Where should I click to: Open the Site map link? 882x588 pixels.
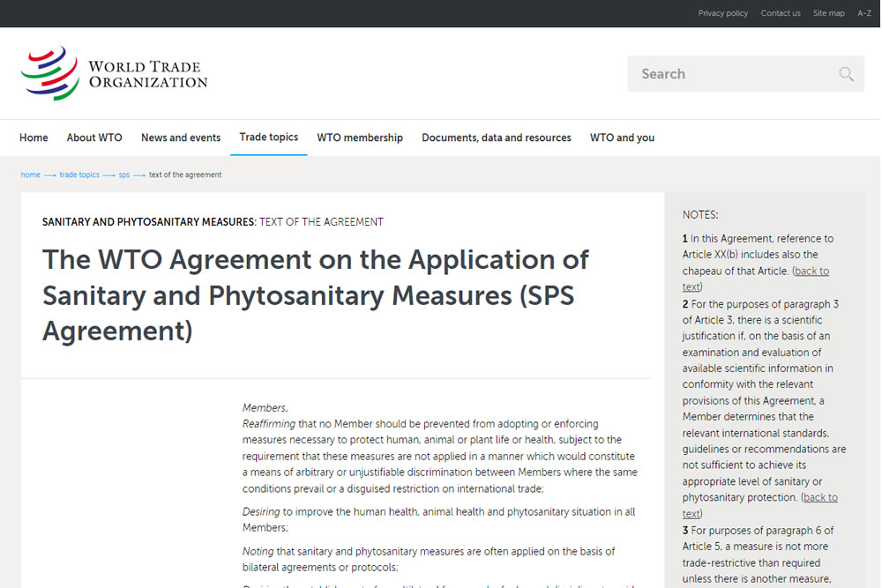[828, 13]
